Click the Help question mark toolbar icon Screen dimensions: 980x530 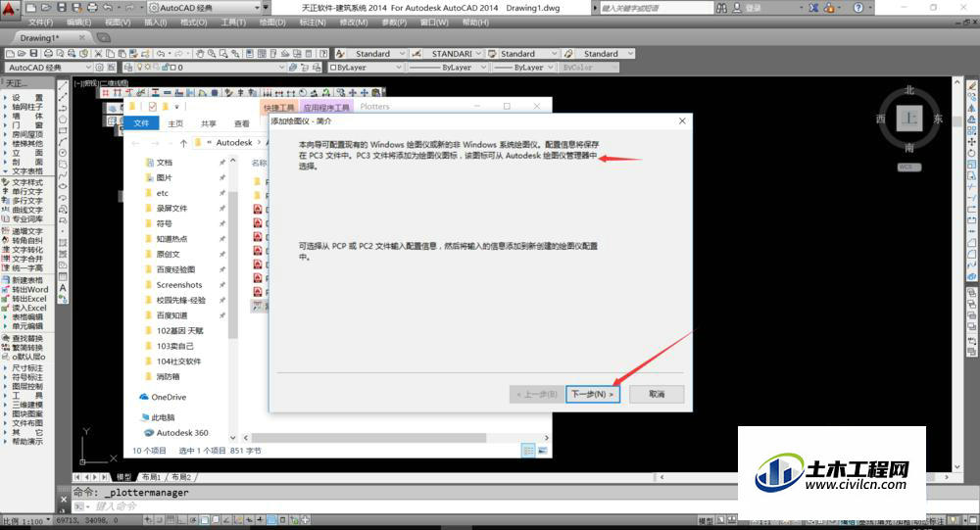click(323, 54)
